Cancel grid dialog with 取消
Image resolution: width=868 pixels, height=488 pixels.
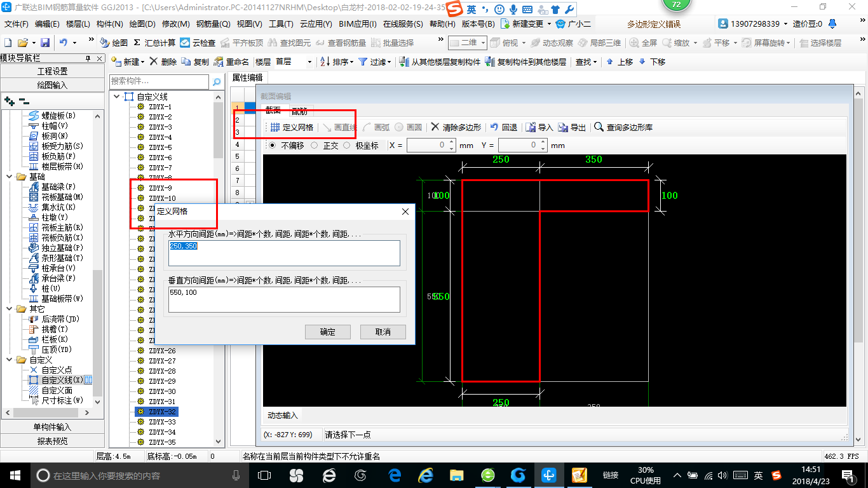click(x=383, y=332)
